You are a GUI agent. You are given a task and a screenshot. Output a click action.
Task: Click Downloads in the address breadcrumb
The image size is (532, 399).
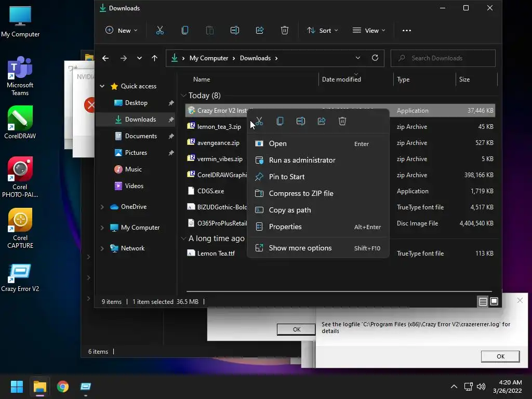pos(255,58)
